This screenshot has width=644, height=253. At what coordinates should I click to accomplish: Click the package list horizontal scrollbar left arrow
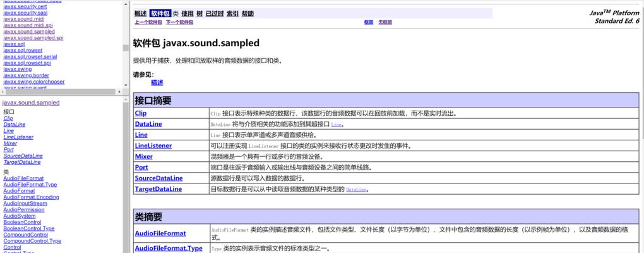click(3, 92)
